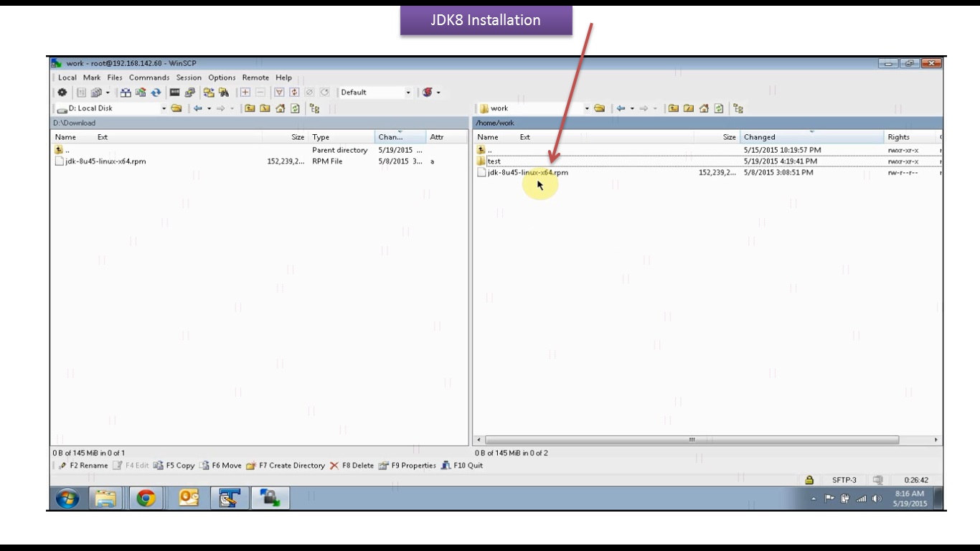980x551 pixels.
Task: Go to remote parent directory icon
Action: coord(673,108)
